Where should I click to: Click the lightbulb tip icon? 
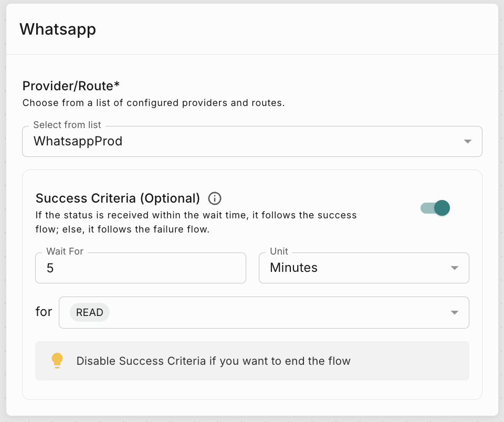click(x=57, y=361)
